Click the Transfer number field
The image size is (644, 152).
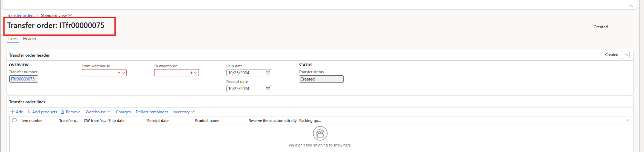23,79
